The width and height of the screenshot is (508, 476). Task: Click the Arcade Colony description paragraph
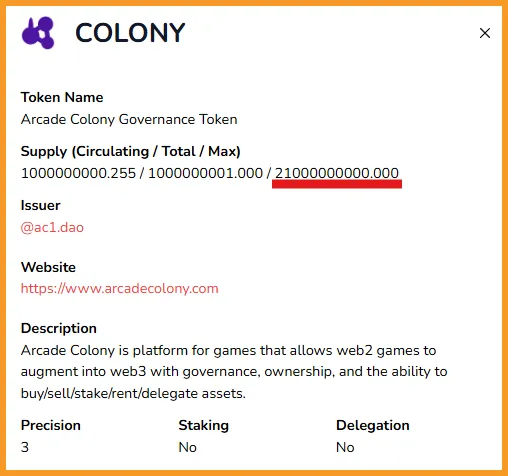234,372
